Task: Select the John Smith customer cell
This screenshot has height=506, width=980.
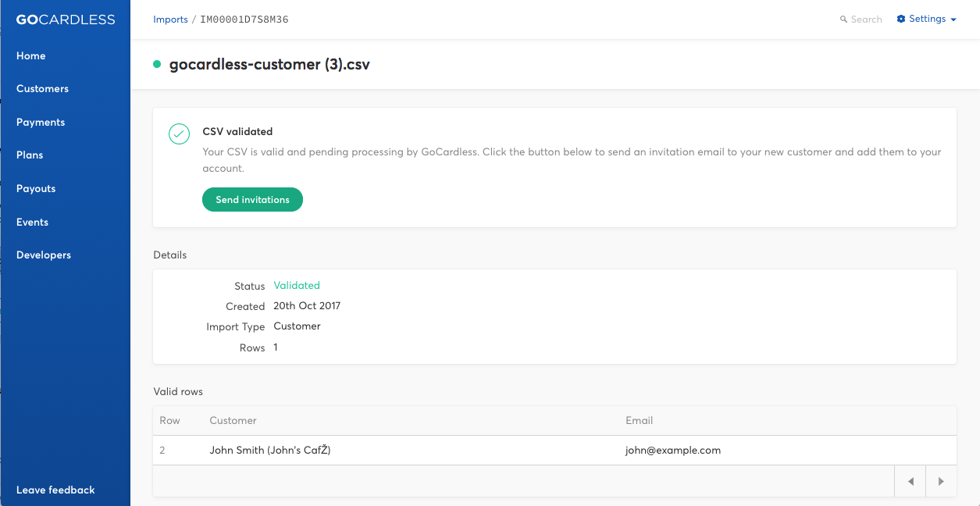Action: coord(270,451)
